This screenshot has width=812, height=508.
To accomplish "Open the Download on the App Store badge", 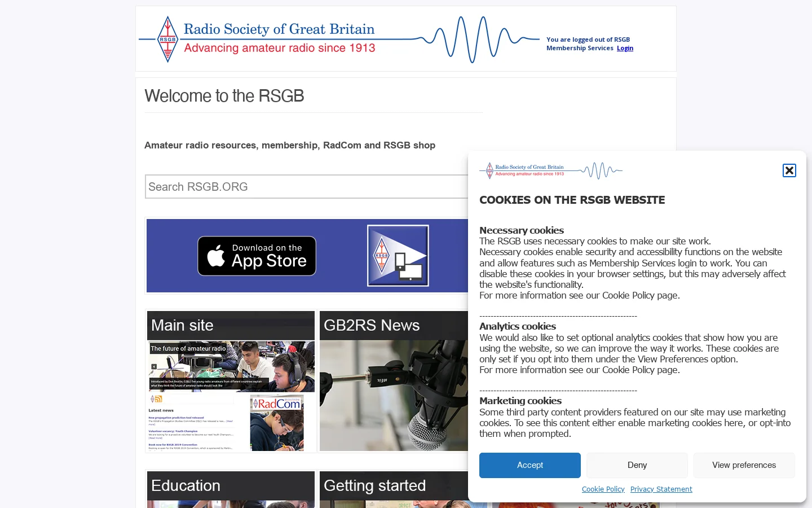I will [x=257, y=256].
